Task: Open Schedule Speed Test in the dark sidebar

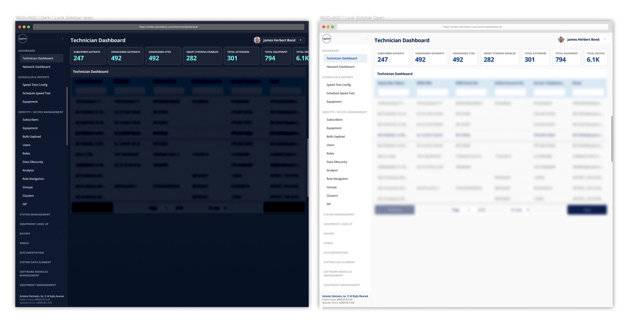Action: pos(36,93)
